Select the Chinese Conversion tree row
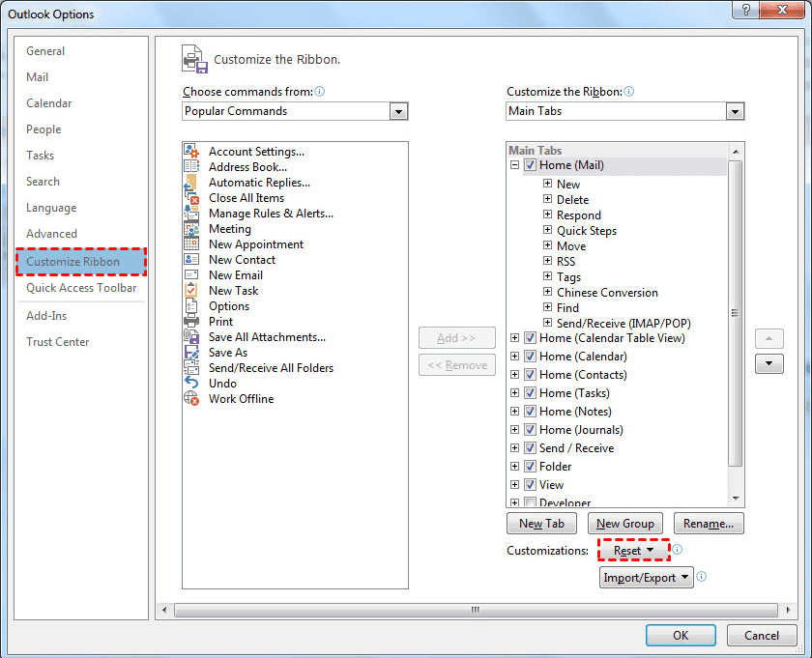Viewport: 812px width, 658px height. [x=607, y=293]
